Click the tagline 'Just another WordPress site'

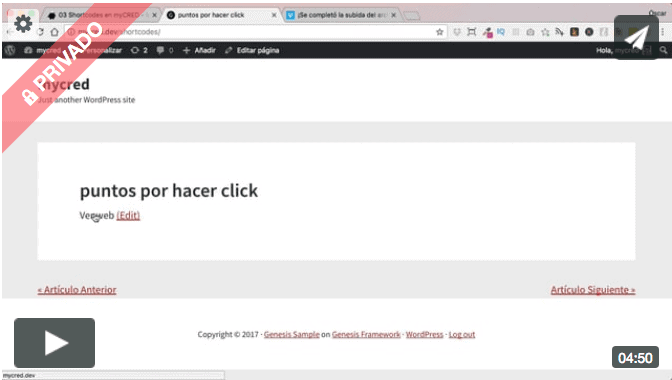pos(87,100)
